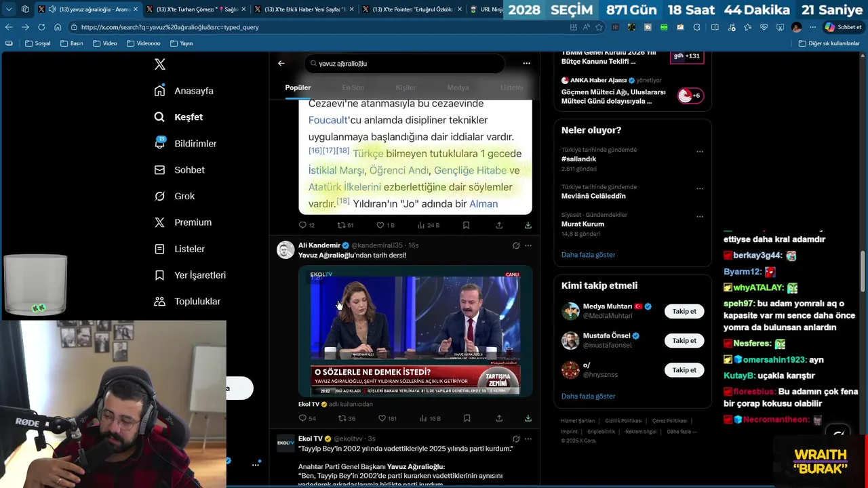The image size is (868, 488).
Task: Like the post with 1 B likes
Action: point(386,225)
